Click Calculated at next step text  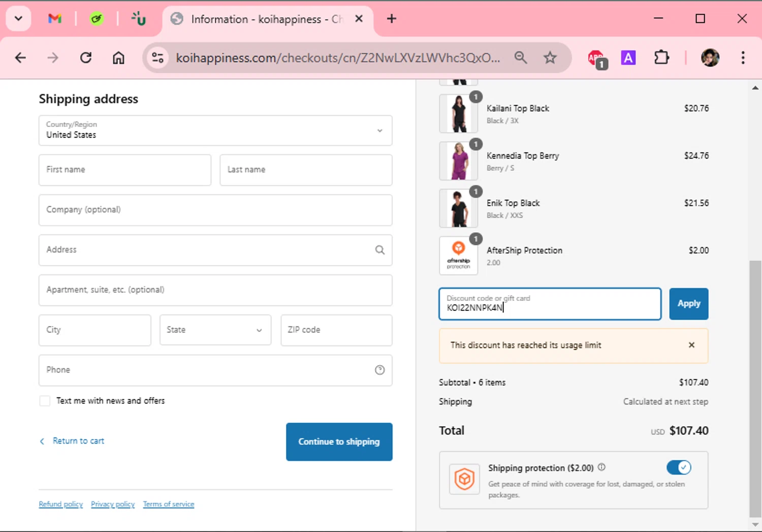point(665,402)
